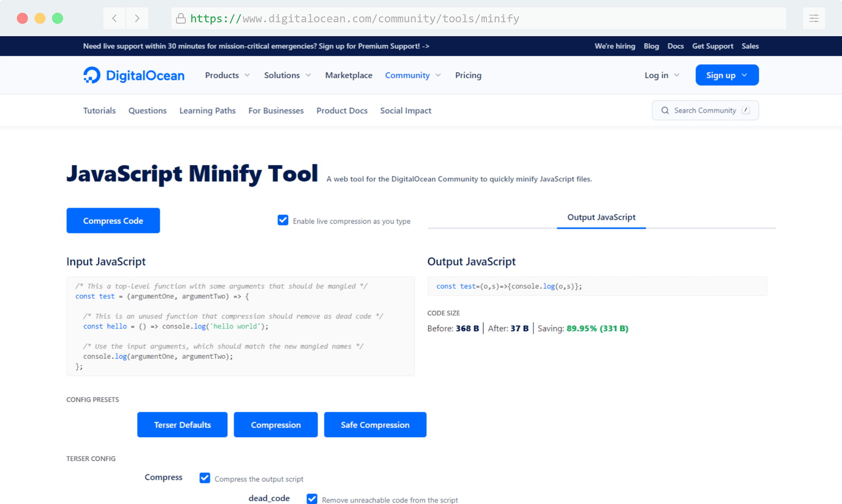Select the Compression config preset
The height and width of the screenshot is (504, 842).
275,424
